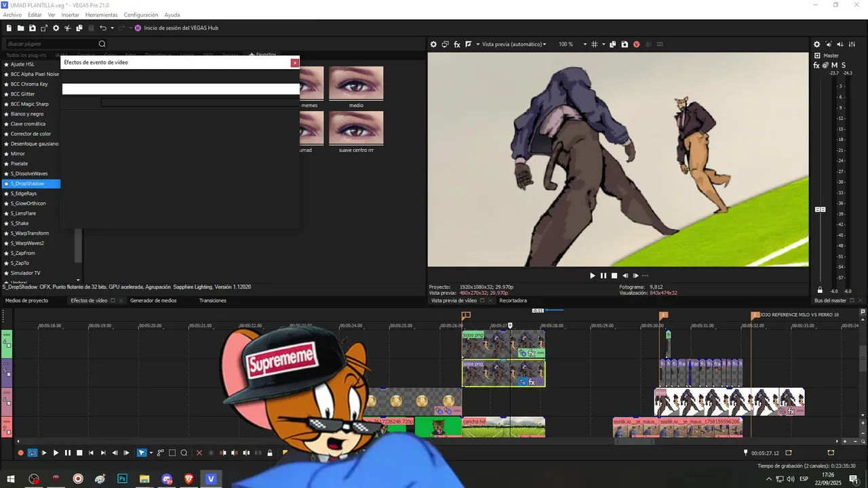The height and width of the screenshot is (488, 868).
Task: Cut the selection with the scissors icon
Action: pyautogui.click(x=68, y=28)
